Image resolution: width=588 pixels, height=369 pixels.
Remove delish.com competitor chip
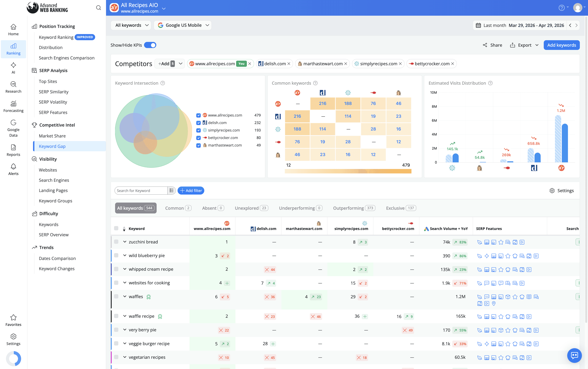pos(289,64)
